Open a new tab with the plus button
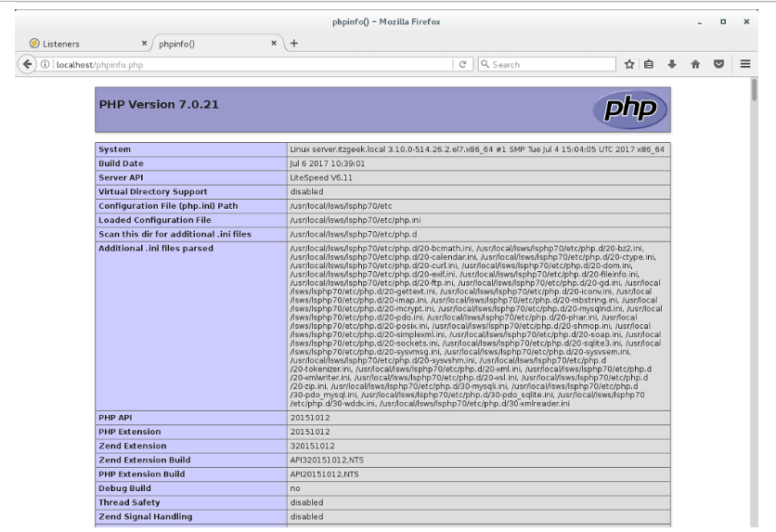This screenshot has height=532, width=776. [294, 43]
